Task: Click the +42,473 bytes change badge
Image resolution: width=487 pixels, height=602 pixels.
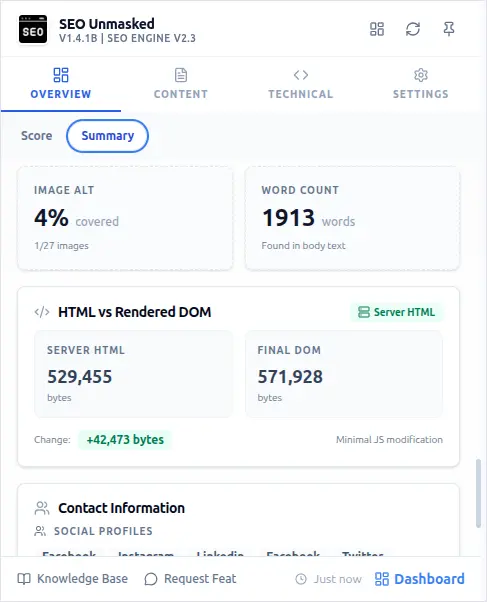Action: tap(125, 440)
